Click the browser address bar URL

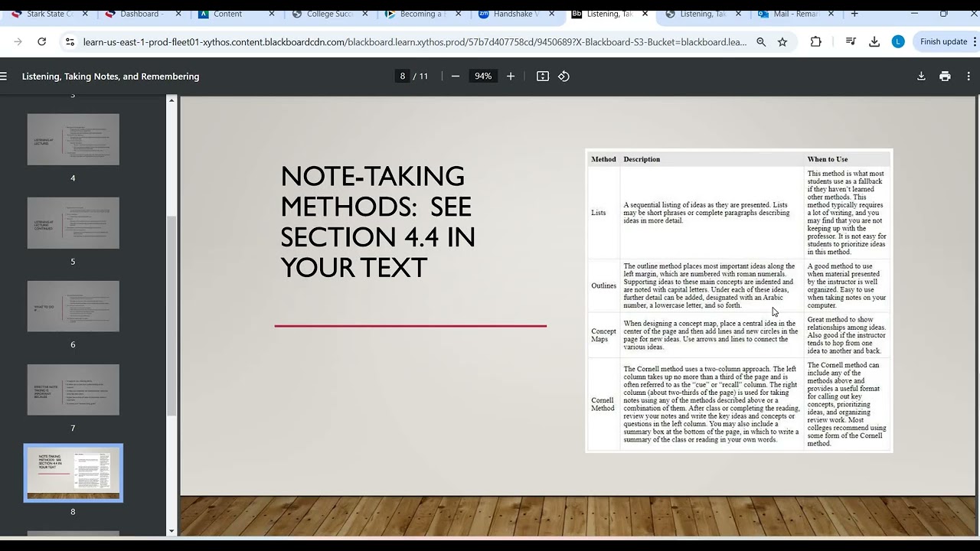pyautogui.click(x=414, y=42)
